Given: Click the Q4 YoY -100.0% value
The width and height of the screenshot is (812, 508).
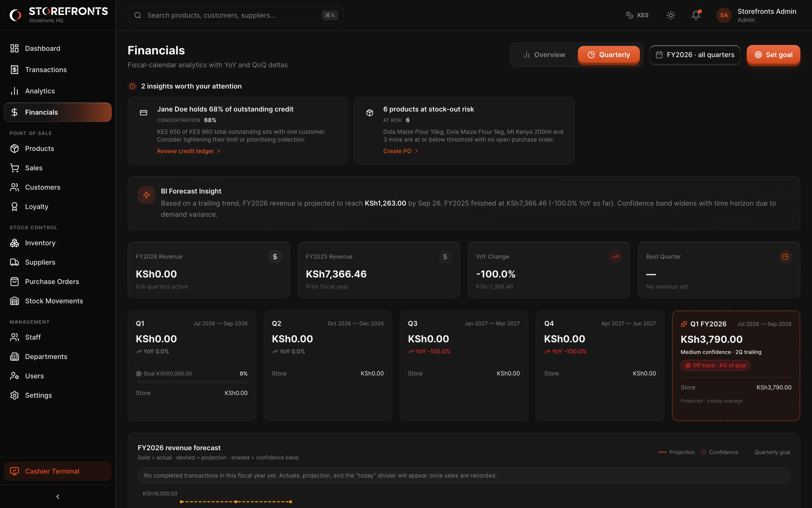Looking at the screenshot, I should (569, 351).
